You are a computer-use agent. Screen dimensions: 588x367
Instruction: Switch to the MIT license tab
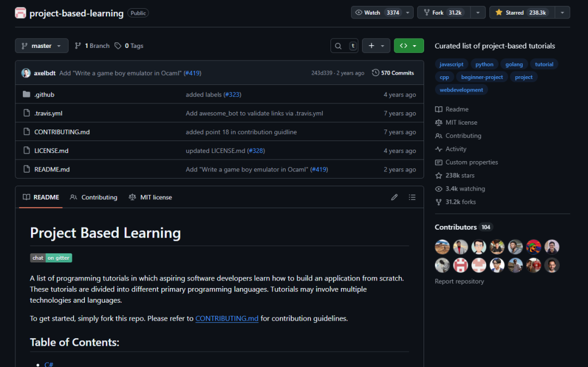[150, 197]
